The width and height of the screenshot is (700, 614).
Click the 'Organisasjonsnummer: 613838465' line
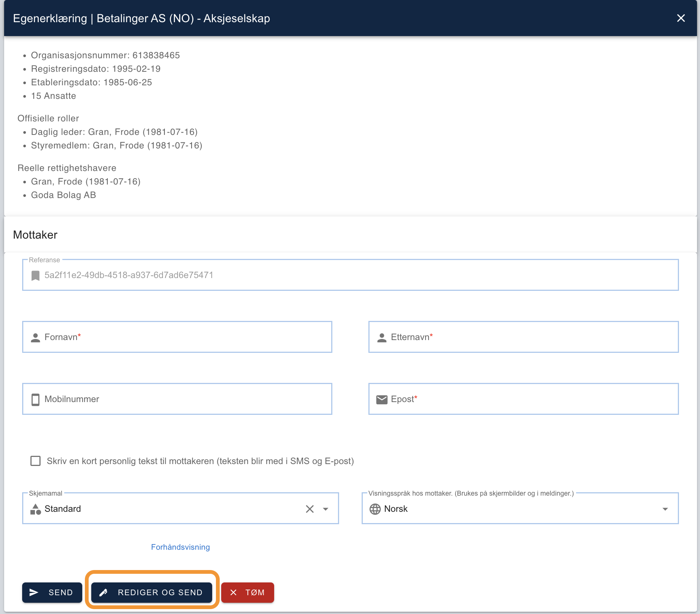[x=106, y=55]
